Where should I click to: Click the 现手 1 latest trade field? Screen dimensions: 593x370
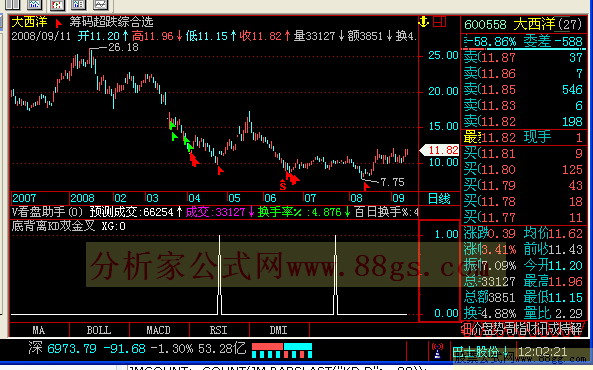[553, 137]
